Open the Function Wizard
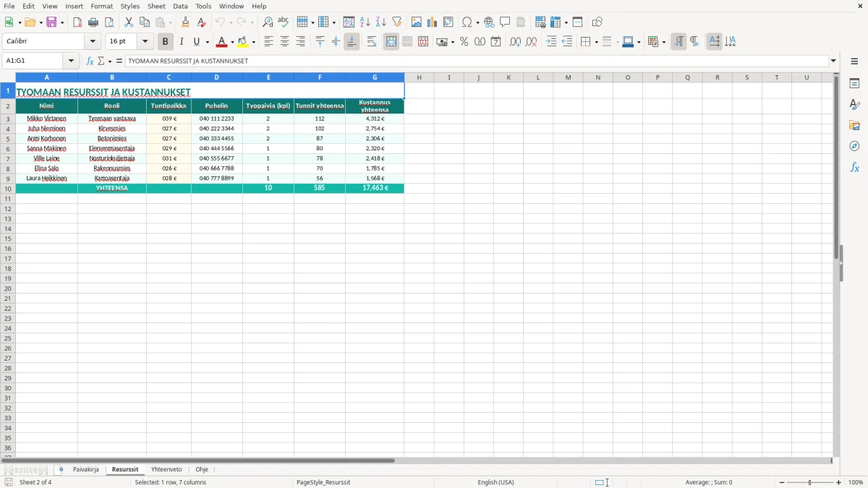 [x=90, y=61]
